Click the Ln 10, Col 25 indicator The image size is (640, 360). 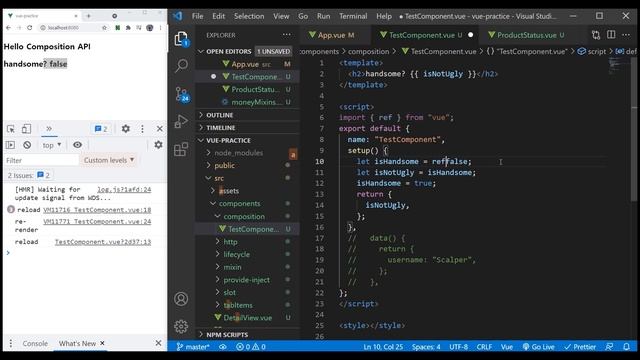383,347
